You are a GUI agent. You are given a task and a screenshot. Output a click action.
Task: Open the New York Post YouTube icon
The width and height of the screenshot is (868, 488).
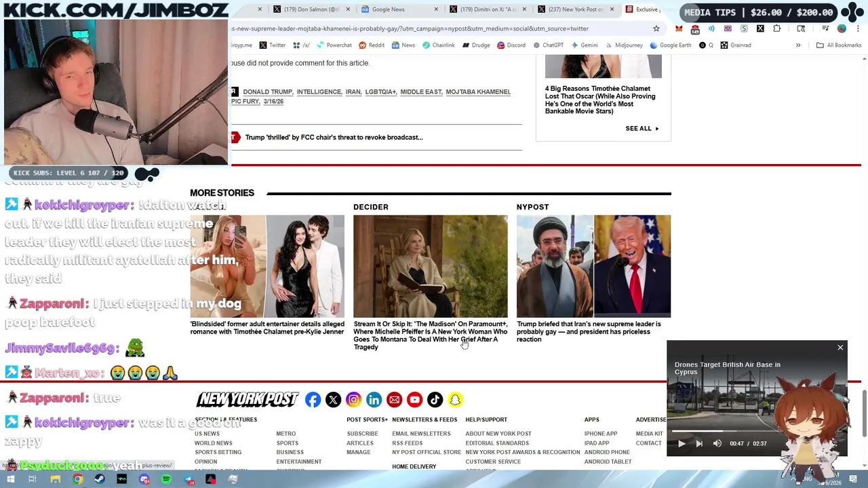[414, 400]
